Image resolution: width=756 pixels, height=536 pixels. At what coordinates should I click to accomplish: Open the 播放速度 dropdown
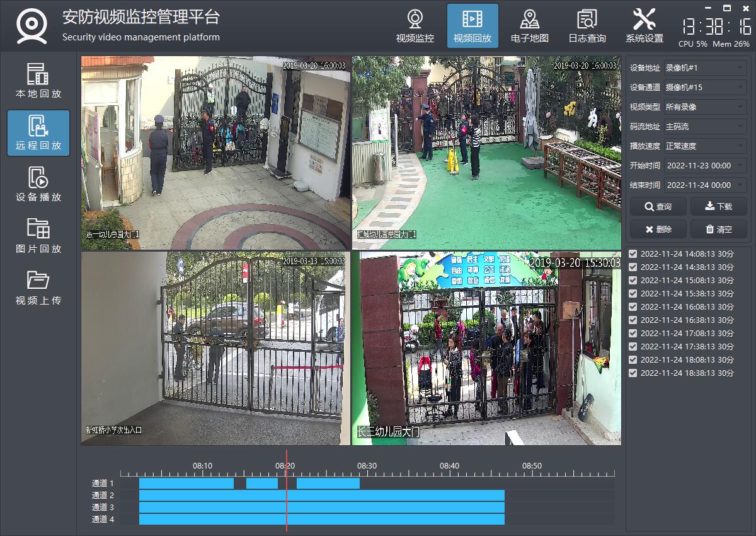[705, 146]
